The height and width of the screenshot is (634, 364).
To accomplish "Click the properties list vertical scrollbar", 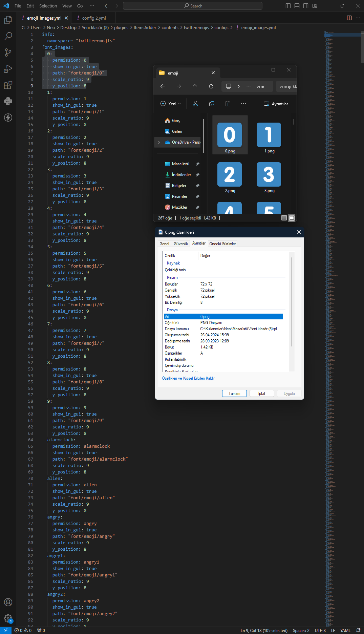I will [292, 301].
